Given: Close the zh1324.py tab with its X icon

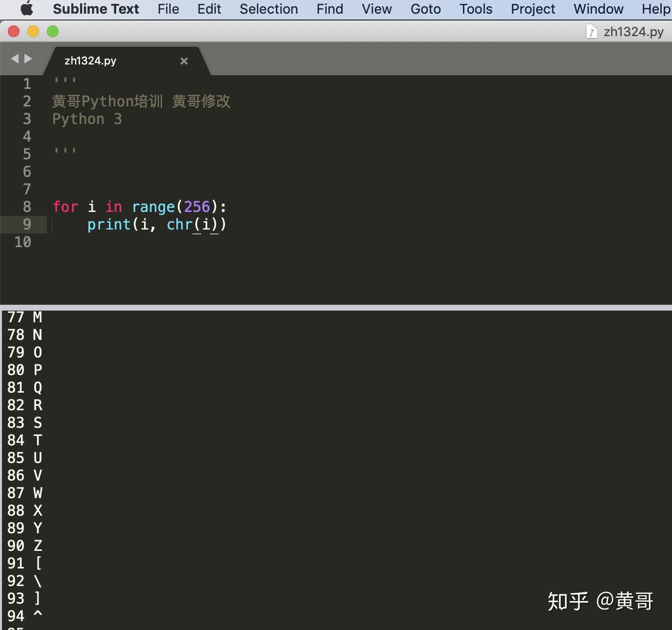Looking at the screenshot, I should click(x=184, y=61).
